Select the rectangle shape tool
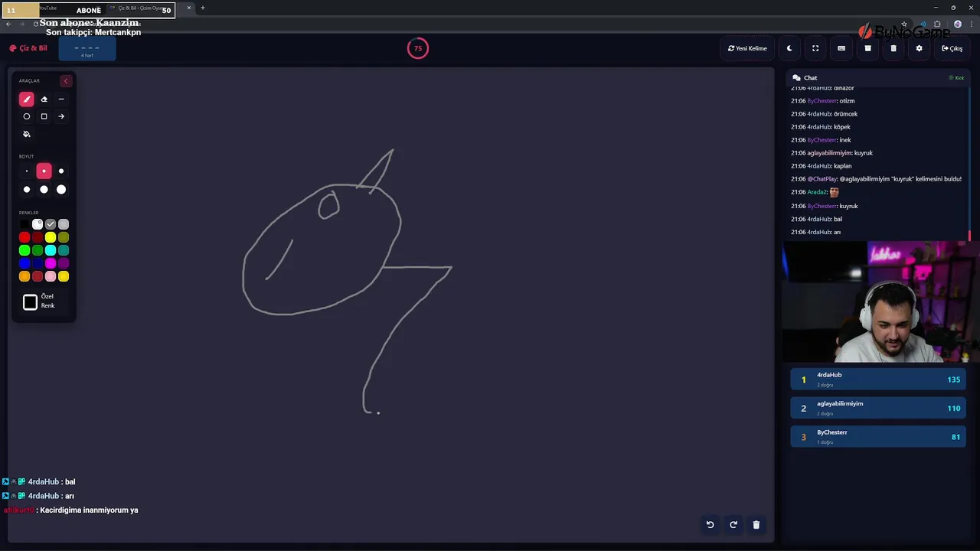 pyautogui.click(x=44, y=116)
